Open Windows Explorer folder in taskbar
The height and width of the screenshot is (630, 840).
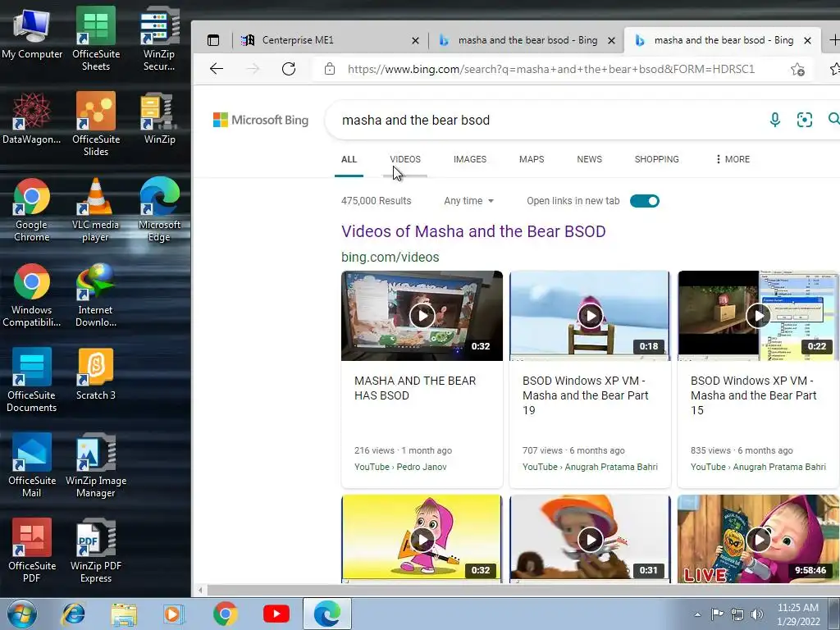[124, 614]
